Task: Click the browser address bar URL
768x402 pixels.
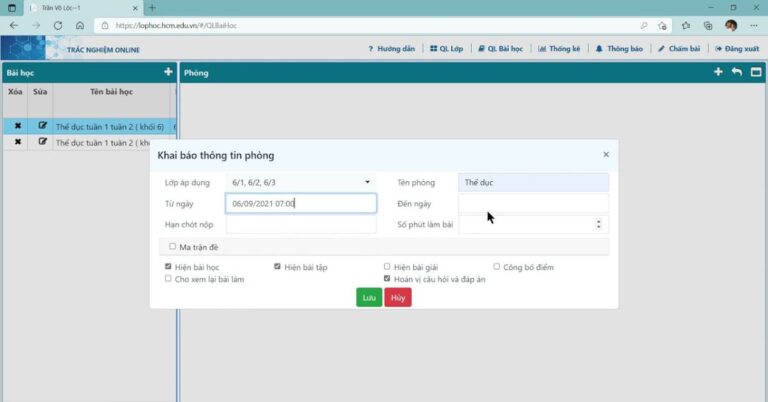Action: [x=176, y=25]
